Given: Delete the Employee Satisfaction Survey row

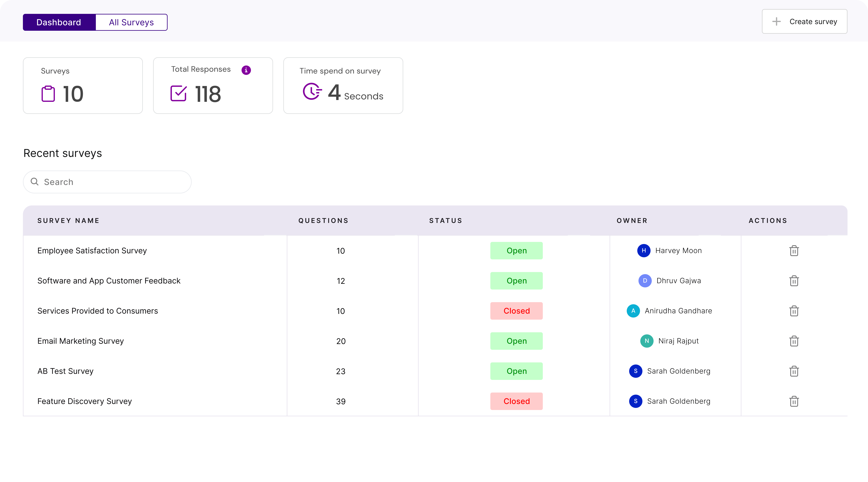Looking at the screenshot, I should [x=794, y=251].
